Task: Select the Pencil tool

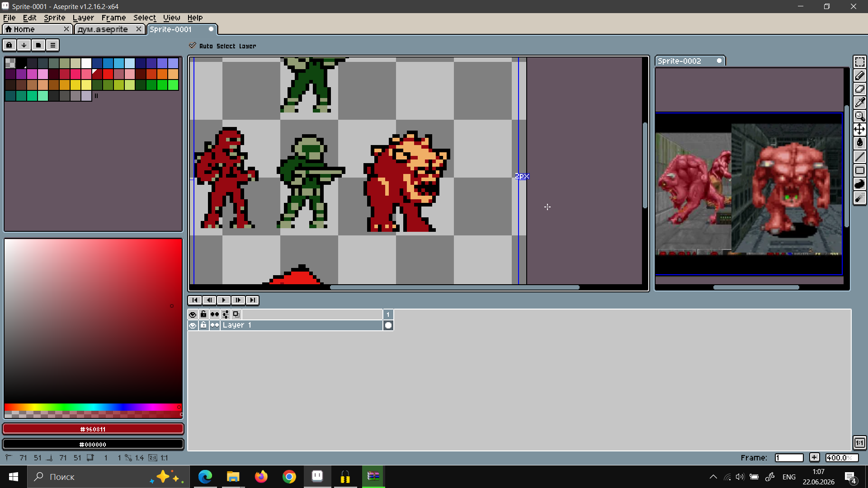Action: 859,75
